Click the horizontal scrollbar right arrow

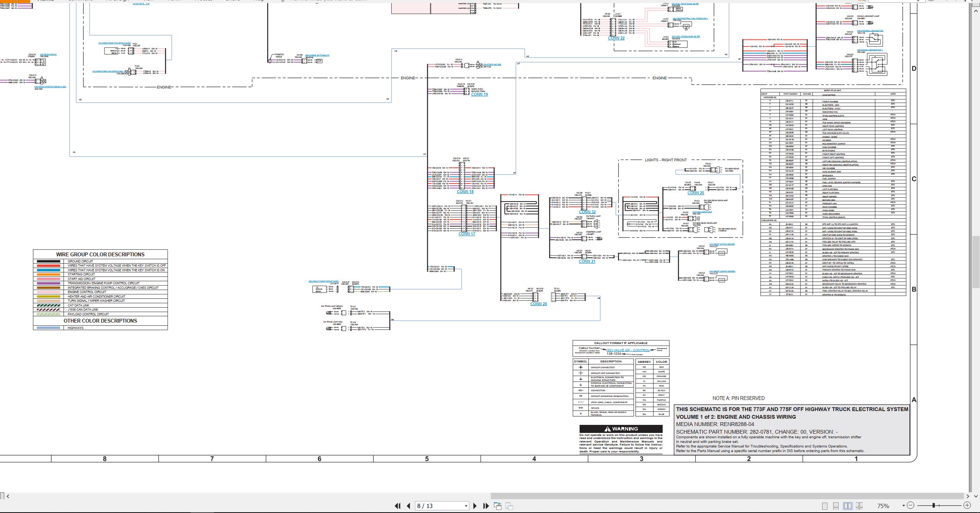968,496
